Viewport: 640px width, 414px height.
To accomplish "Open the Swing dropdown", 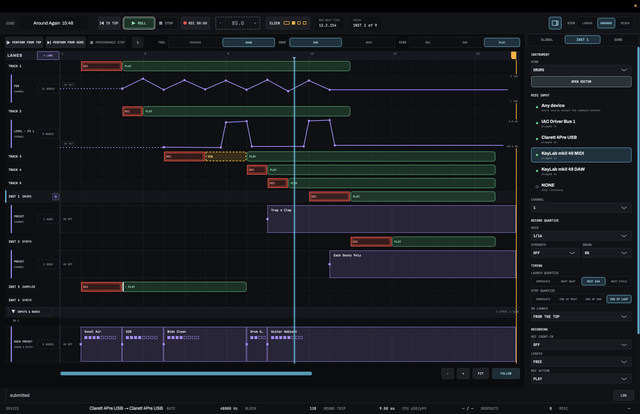I will [x=607, y=253].
